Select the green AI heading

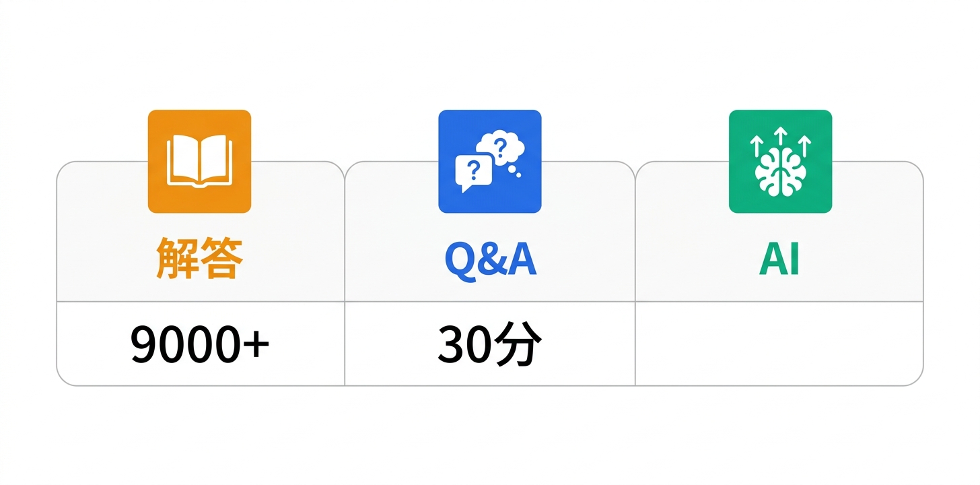pyautogui.click(x=779, y=259)
